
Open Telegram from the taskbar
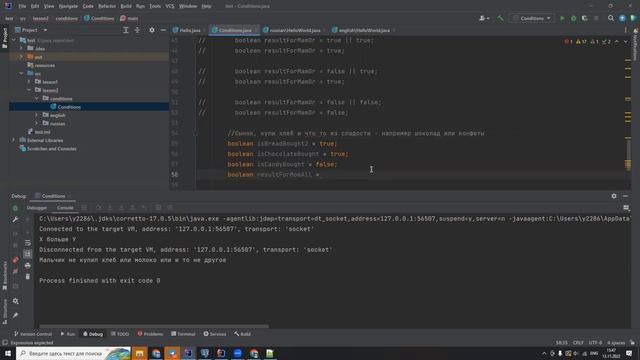click(x=172, y=353)
